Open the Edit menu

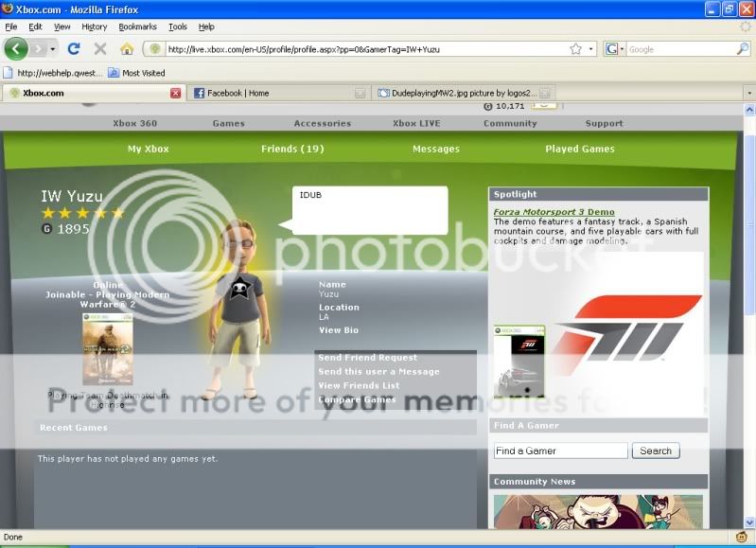pyautogui.click(x=35, y=27)
